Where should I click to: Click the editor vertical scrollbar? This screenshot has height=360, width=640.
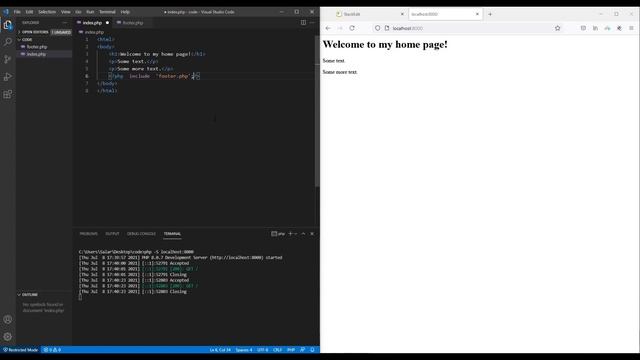[317, 110]
